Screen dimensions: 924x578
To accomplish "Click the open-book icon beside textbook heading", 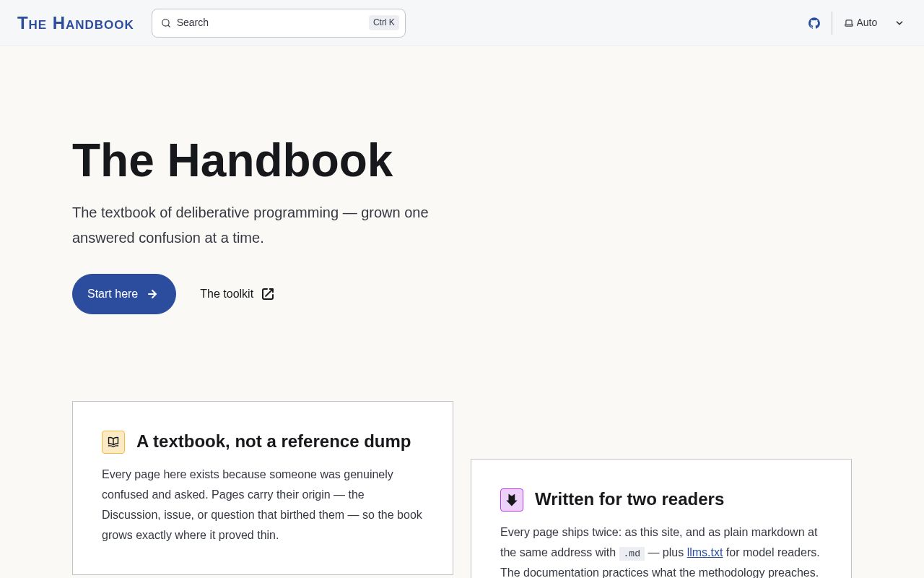I will tap(113, 442).
